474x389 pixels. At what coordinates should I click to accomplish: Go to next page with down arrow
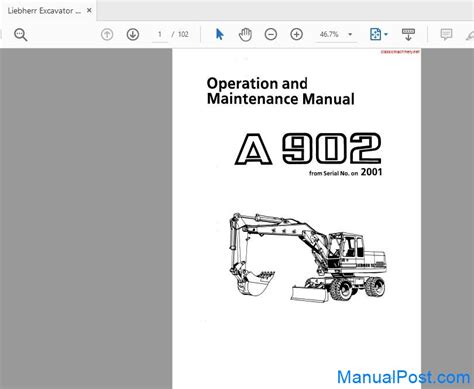coord(133,34)
